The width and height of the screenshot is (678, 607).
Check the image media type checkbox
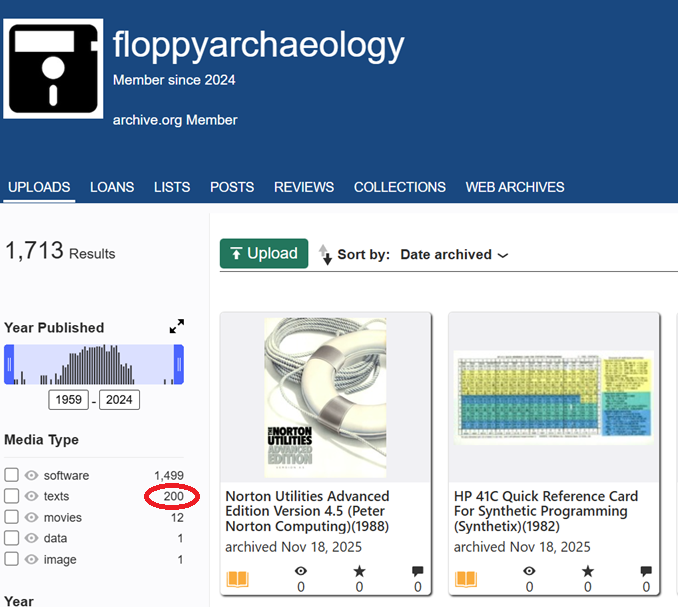click(12, 559)
